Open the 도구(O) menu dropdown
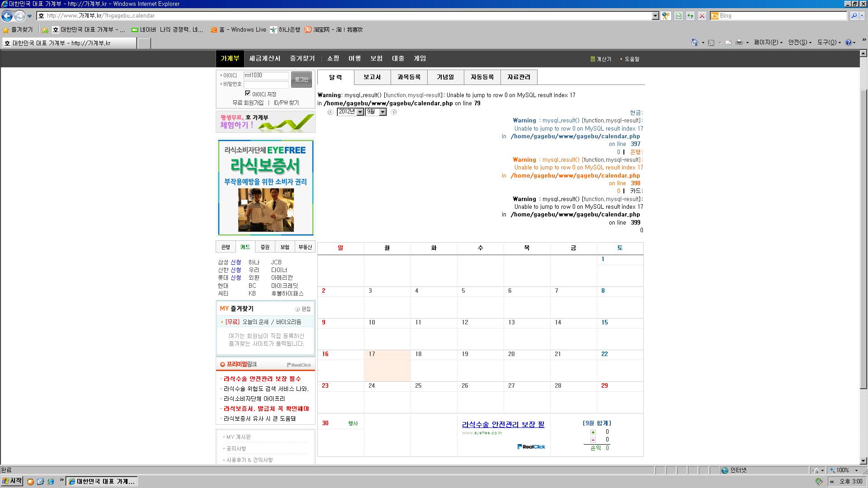This screenshot has height=488, width=868. pyautogui.click(x=829, y=42)
